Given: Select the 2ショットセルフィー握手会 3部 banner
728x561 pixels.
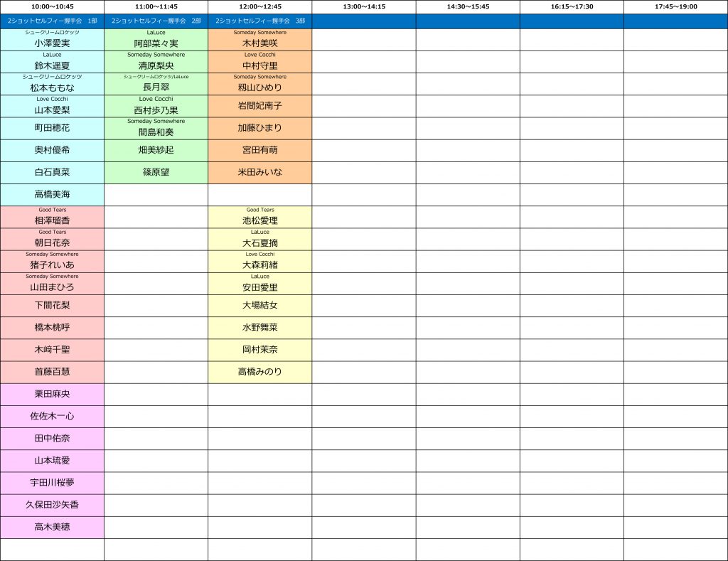Looking at the screenshot, I should pyautogui.click(x=259, y=21).
